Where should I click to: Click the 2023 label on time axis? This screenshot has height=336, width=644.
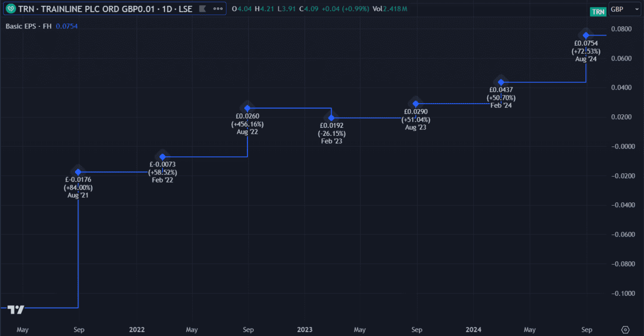click(x=304, y=329)
